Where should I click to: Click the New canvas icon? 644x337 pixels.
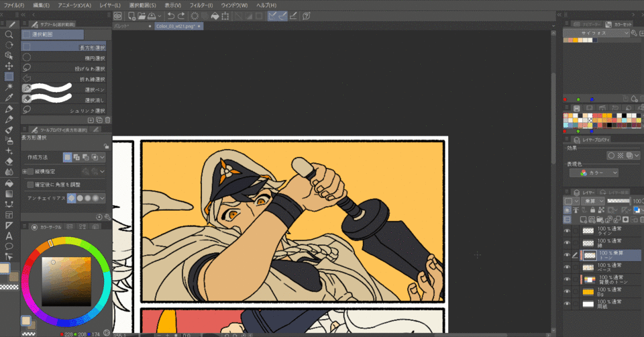coord(131,16)
